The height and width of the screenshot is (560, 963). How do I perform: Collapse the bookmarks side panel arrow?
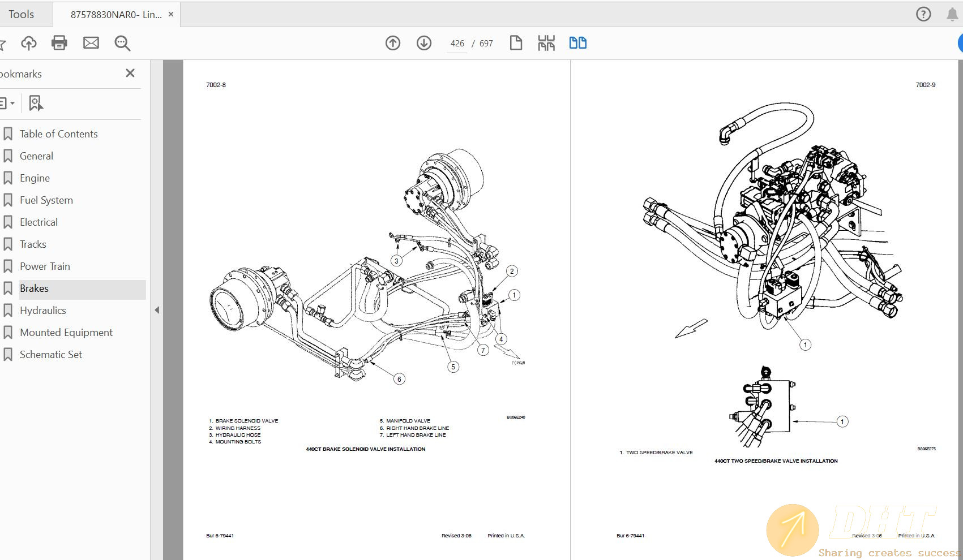click(x=157, y=310)
